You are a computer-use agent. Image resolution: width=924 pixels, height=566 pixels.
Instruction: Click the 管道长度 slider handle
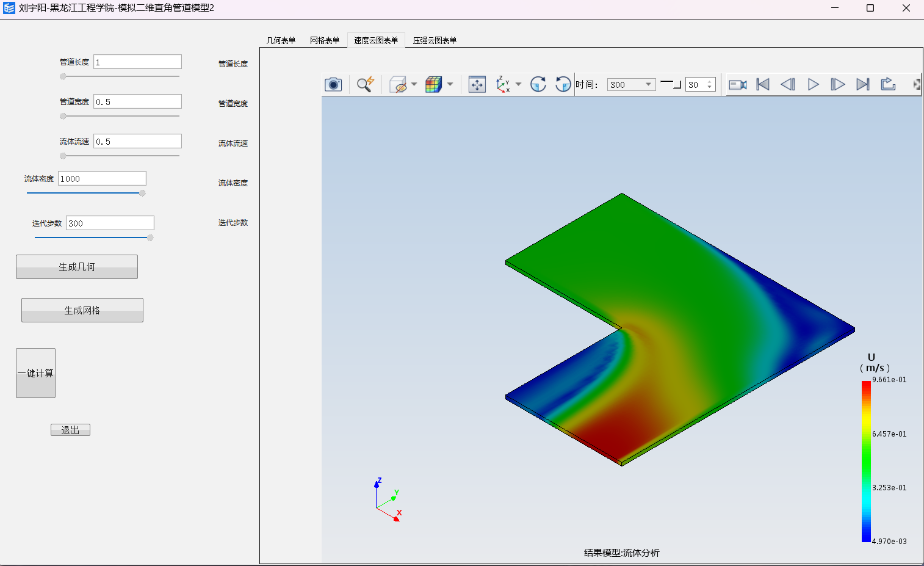pyautogui.click(x=63, y=76)
